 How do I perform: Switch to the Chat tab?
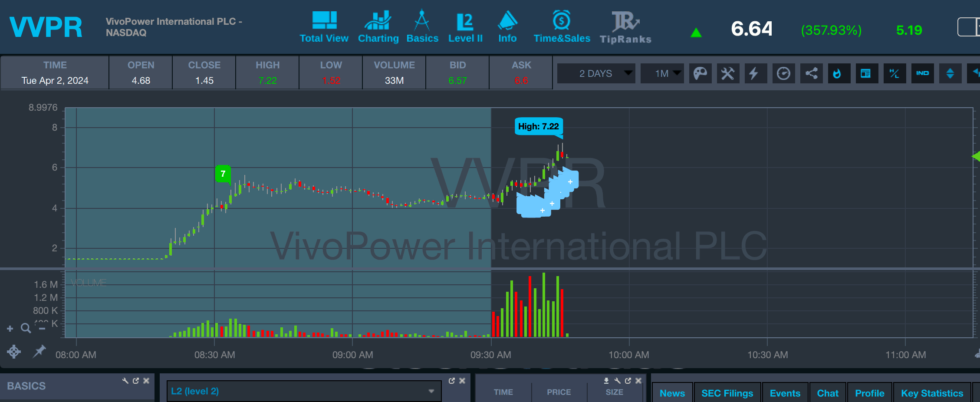click(x=828, y=393)
